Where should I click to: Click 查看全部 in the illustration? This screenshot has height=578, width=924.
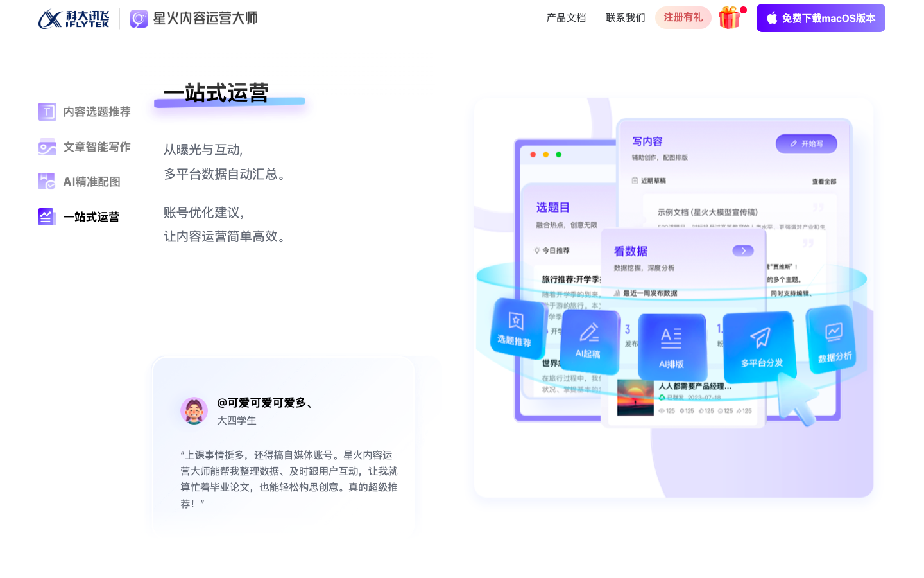pyautogui.click(x=824, y=182)
